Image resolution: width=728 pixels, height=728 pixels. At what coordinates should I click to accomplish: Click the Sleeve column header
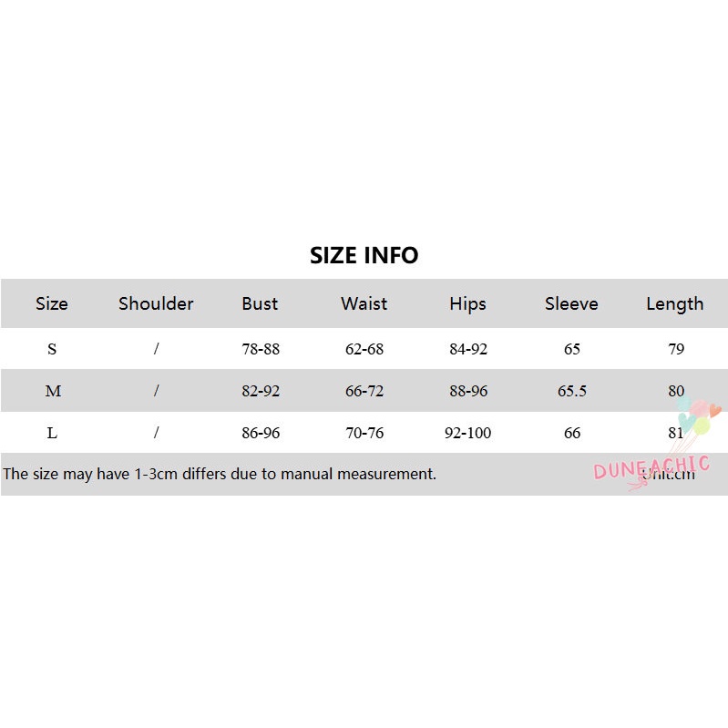click(x=571, y=303)
